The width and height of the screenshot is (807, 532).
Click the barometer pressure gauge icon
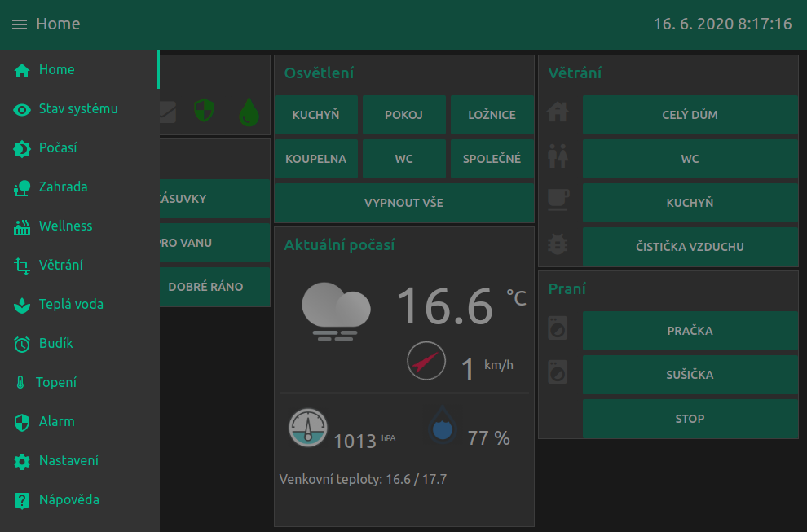point(308,427)
